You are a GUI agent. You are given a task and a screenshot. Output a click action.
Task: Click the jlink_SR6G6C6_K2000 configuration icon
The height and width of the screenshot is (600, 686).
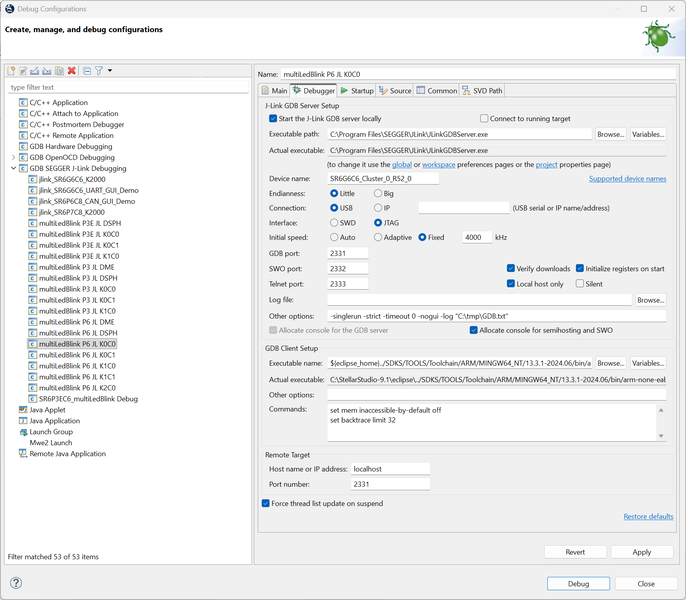pyautogui.click(x=32, y=179)
